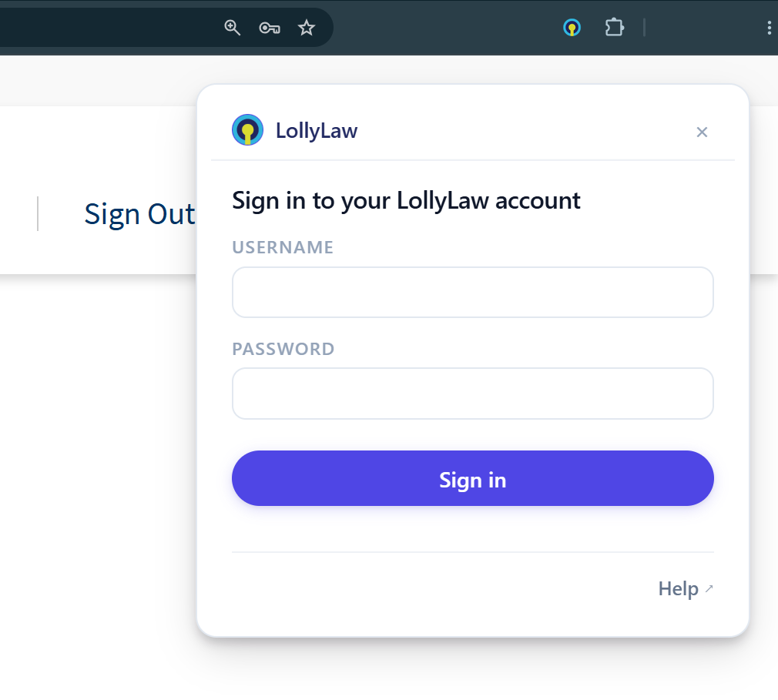Focus the Username input field
This screenshot has width=778, height=700.
[x=473, y=292]
